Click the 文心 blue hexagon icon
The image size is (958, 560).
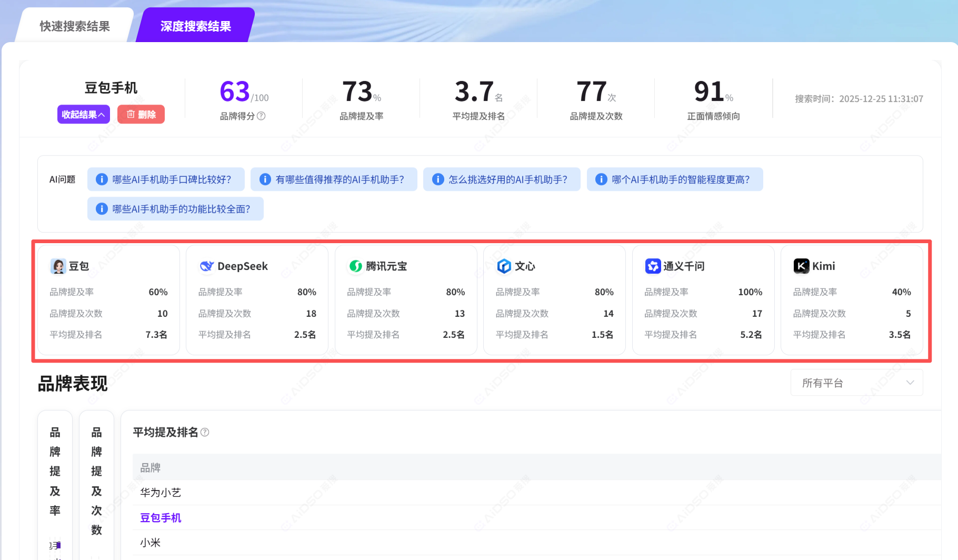coord(504,266)
